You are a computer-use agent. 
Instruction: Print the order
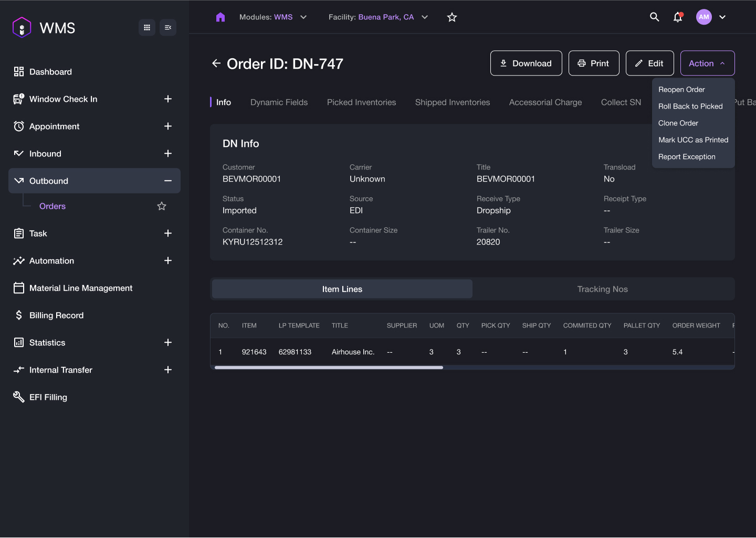594,63
